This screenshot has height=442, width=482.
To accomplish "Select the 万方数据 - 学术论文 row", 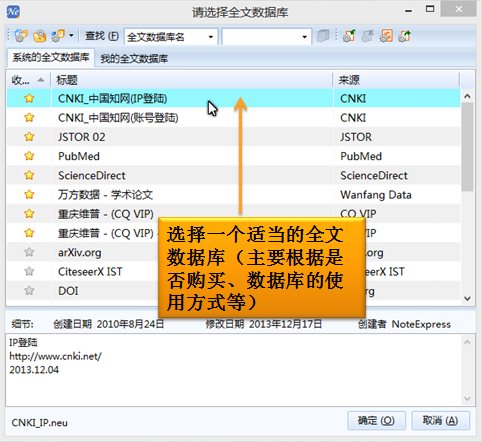I will 233,195.
